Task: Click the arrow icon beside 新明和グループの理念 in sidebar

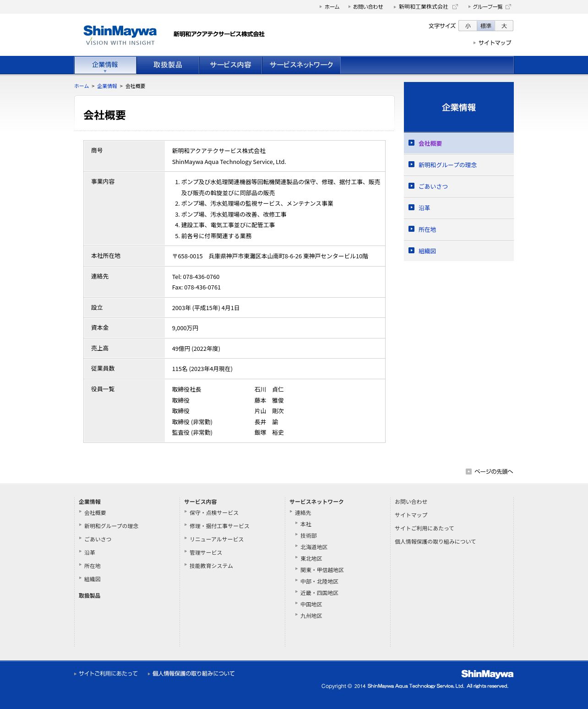Action: click(x=411, y=164)
